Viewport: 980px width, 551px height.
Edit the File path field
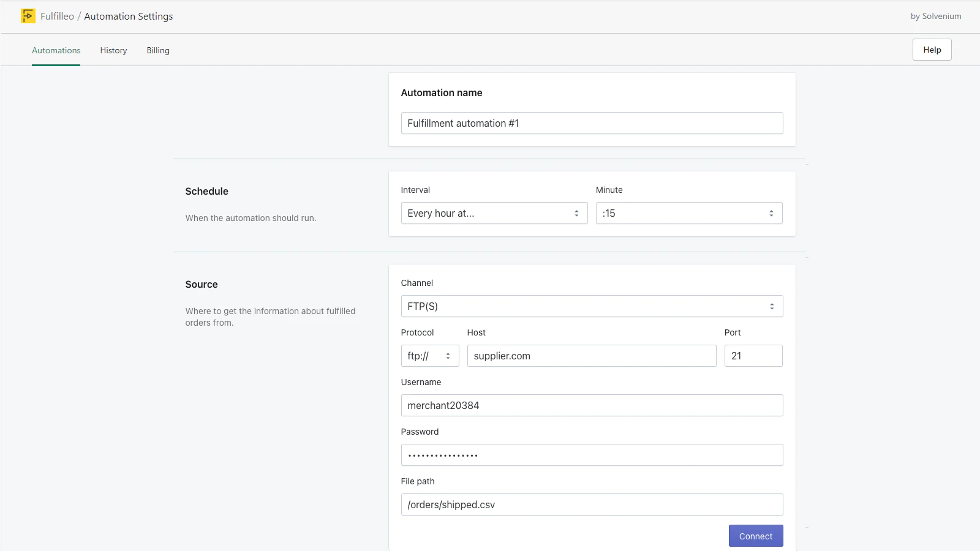(x=592, y=504)
